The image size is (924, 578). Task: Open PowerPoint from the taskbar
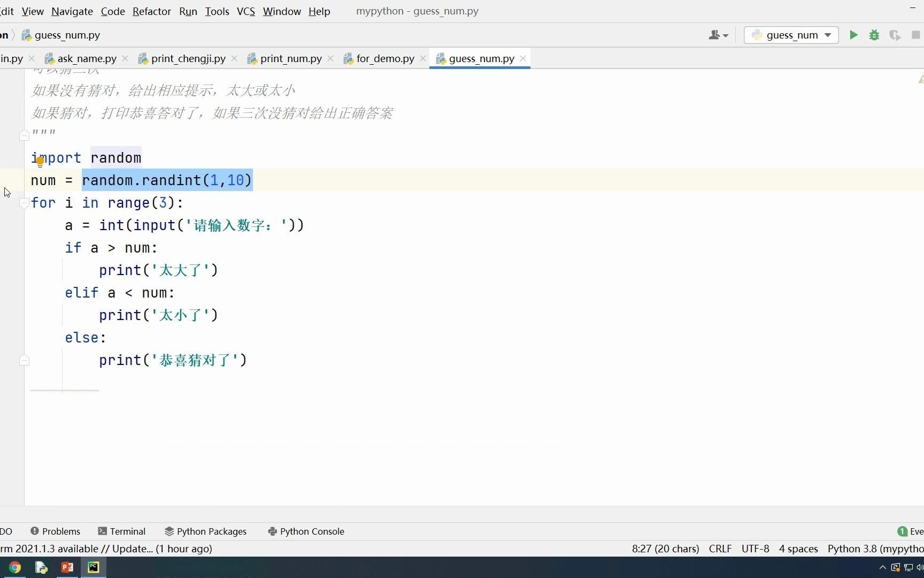coord(67,567)
